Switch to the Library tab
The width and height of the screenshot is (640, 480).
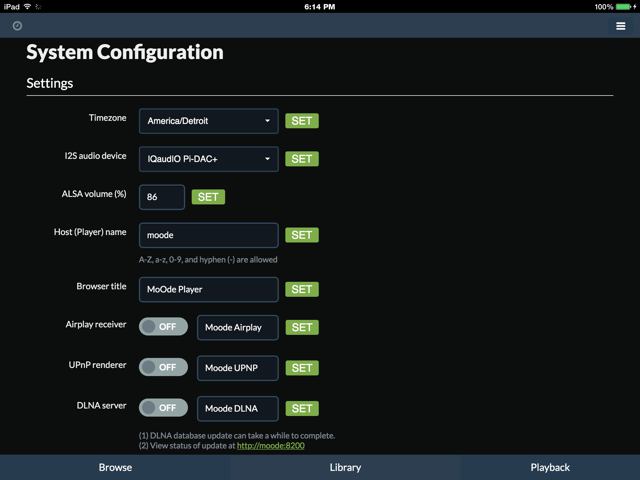(345, 467)
